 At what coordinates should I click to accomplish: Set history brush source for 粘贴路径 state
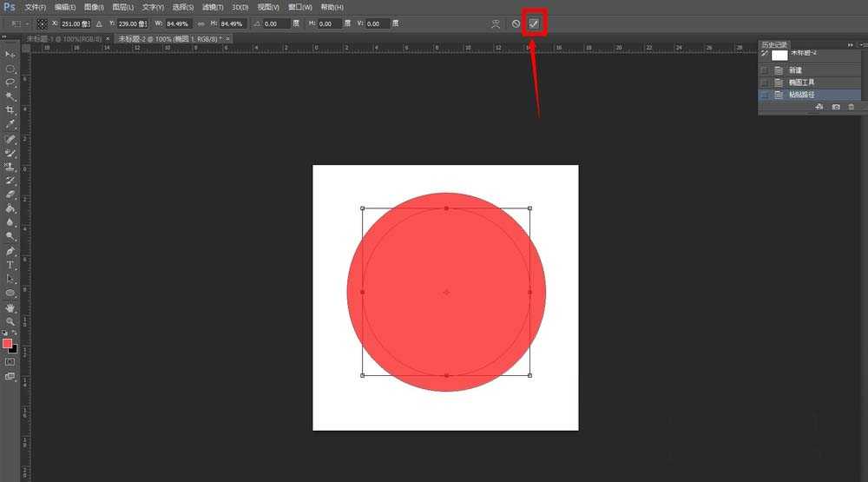coord(765,95)
